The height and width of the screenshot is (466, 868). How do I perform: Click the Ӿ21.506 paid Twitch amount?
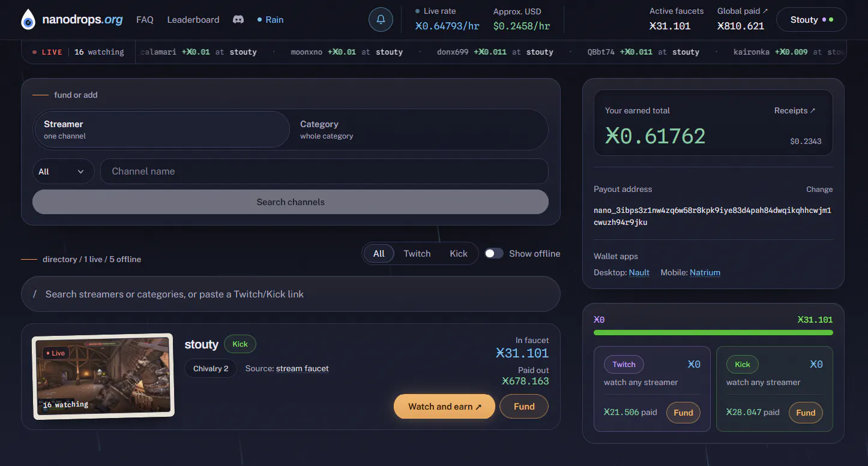pyautogui.click(x=630, y=412)
